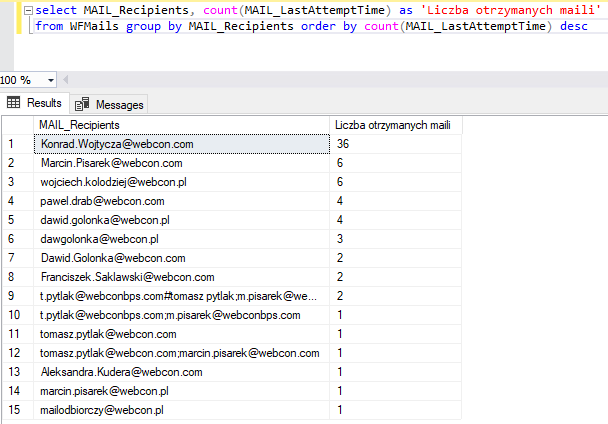The height and width of the screenshot is (424, 608).
Task: Place cursor on 'Liczba otrzymanych maili' string
Action: click(x=511, y=10)
